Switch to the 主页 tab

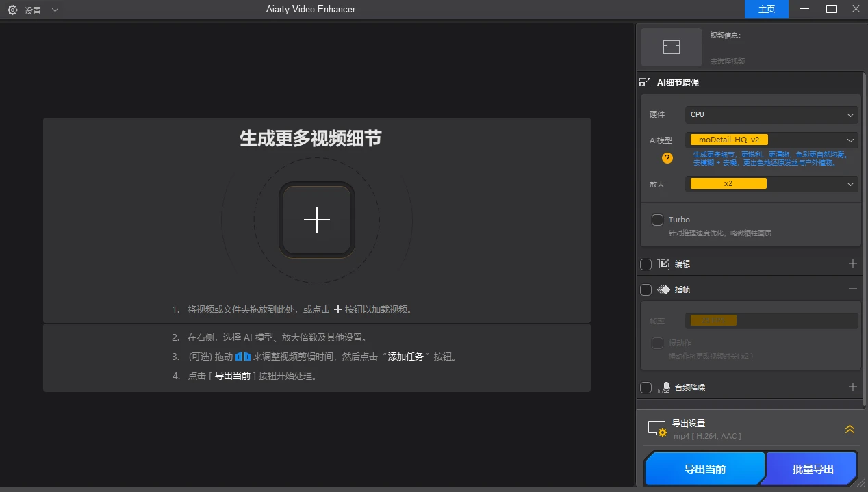(765, 10)
